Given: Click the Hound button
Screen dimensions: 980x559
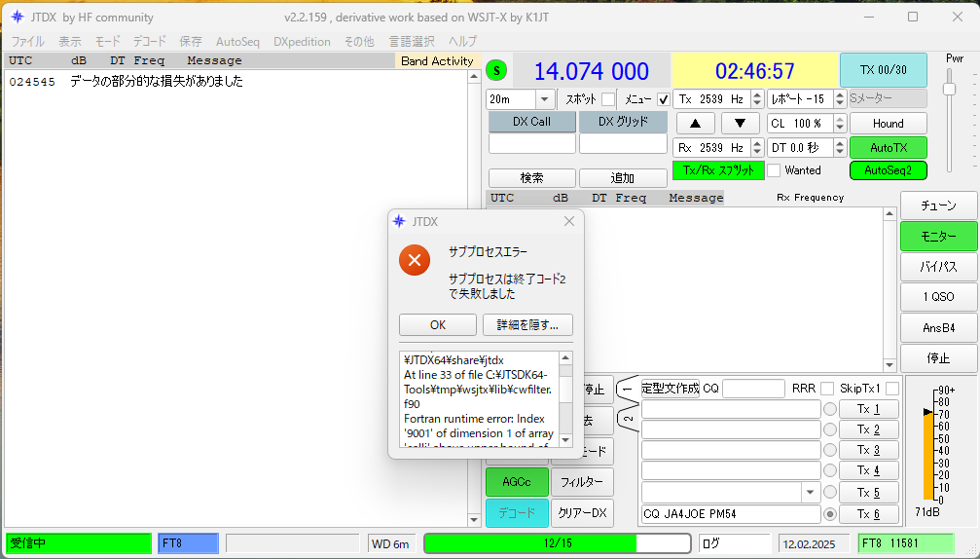Looking at the screenshot, I should (889, 123).
